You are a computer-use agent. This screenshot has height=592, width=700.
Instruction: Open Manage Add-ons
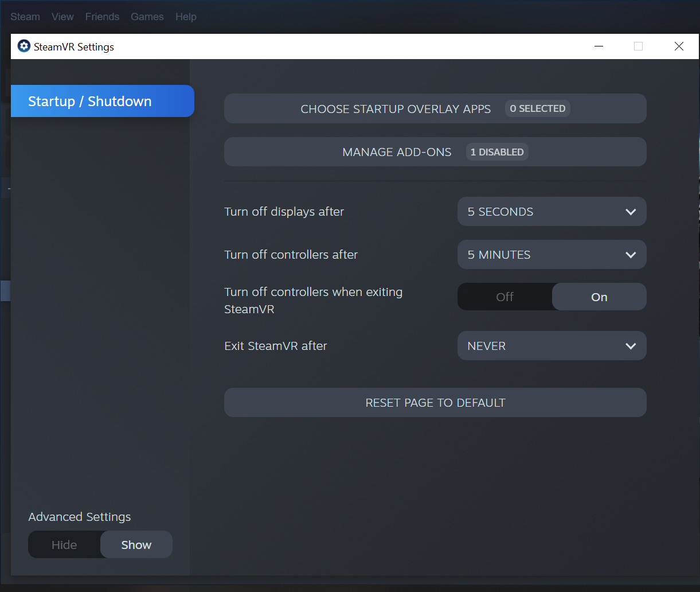(x=435, y=152)
